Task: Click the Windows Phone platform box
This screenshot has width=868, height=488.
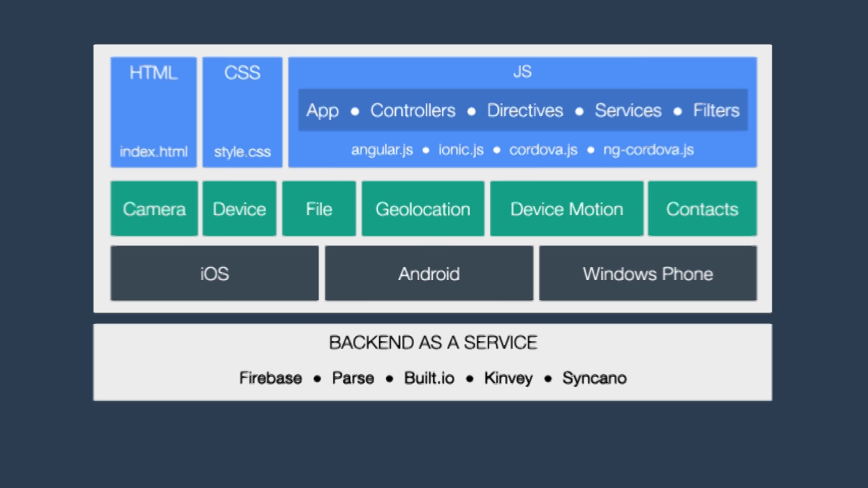Action: click(x=648, y=273)
